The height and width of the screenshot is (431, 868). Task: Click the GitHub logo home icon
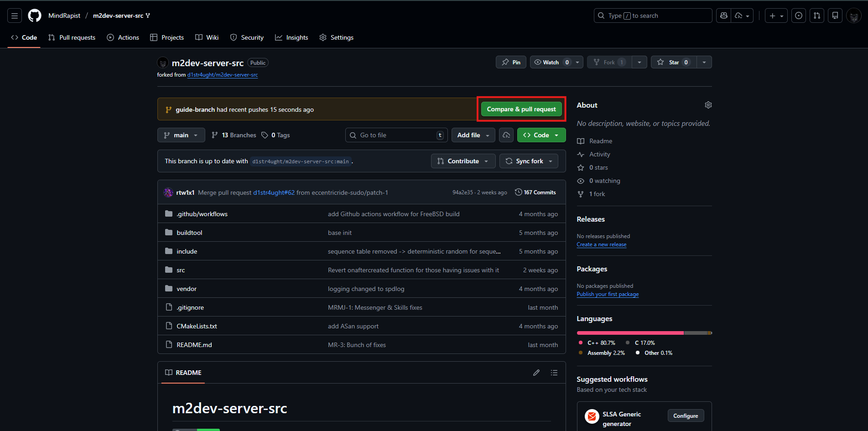click(x=35, y=16)
